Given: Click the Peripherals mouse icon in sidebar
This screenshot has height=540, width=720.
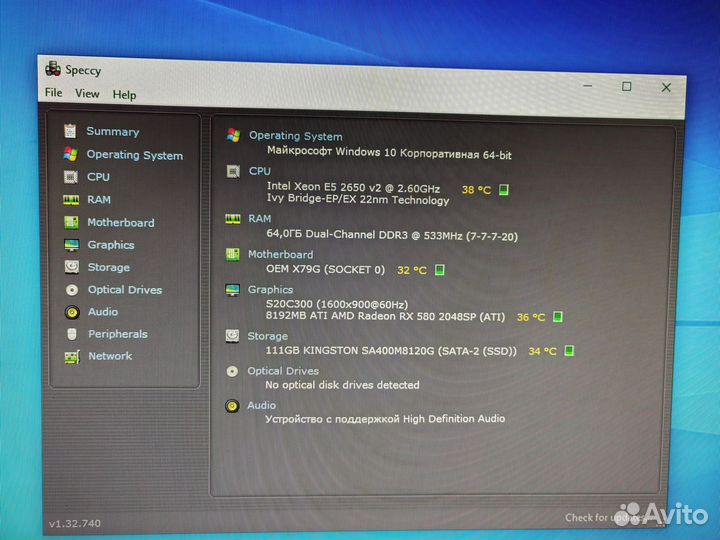Looking at the screenshot, I should coord(72,334).
